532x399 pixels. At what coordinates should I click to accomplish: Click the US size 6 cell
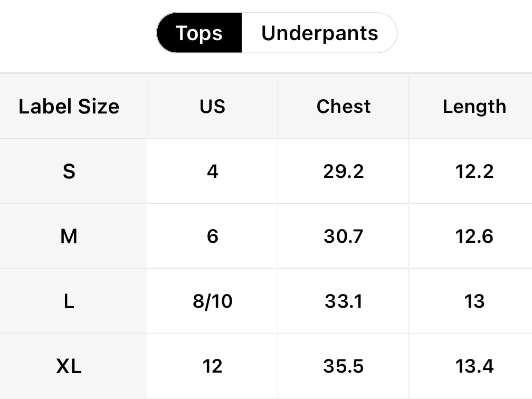[212, 236]
